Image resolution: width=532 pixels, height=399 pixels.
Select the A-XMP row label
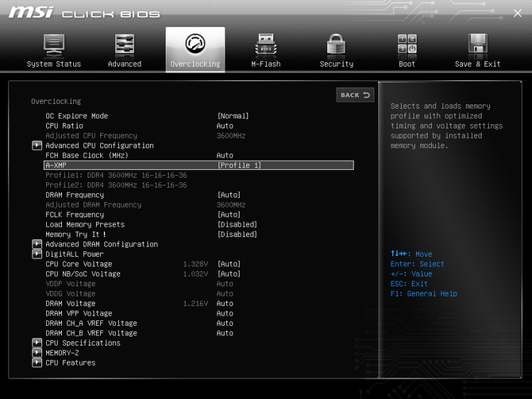pos(56,165)
